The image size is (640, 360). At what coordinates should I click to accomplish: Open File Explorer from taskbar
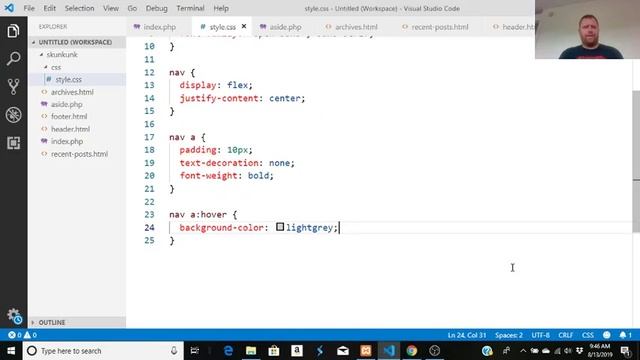[x=251, y=351]
